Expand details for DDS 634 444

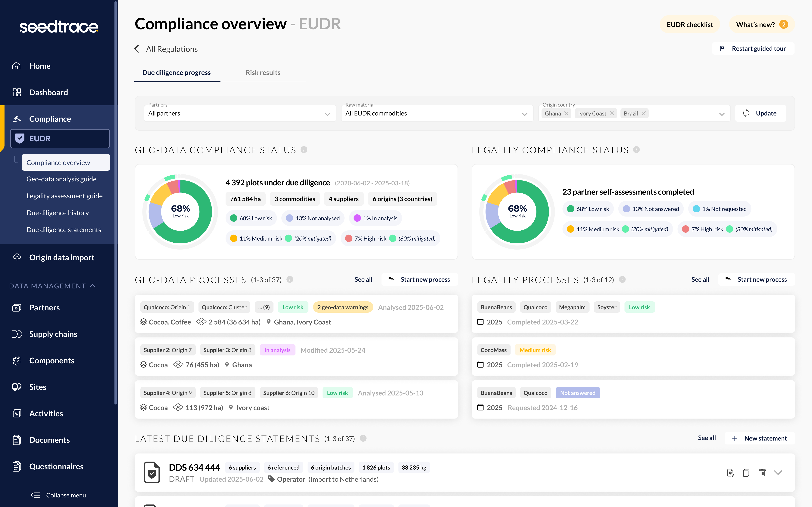(778, 473)
